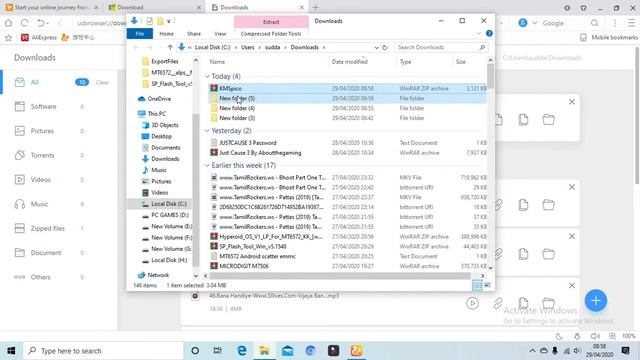Click the bookmark star icon in browser

click(8, 38)
